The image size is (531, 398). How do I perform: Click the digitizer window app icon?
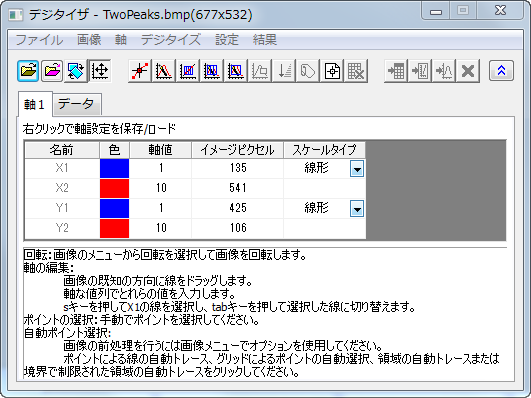coord(16,15)
